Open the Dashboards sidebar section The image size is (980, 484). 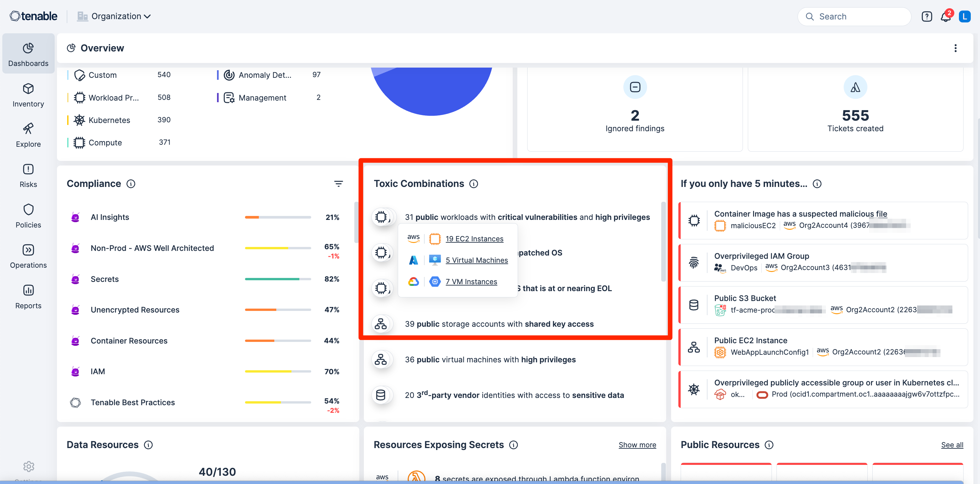pos(28,54)
